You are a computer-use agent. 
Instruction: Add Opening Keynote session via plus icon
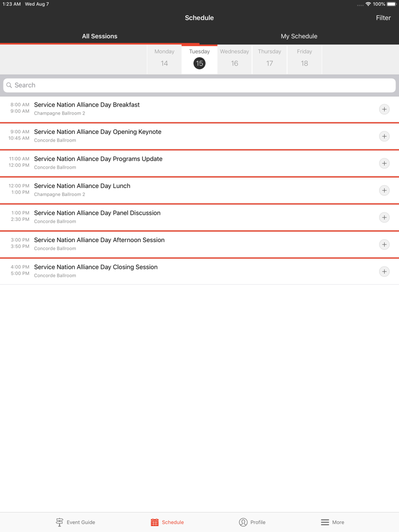tap(384, 136)
